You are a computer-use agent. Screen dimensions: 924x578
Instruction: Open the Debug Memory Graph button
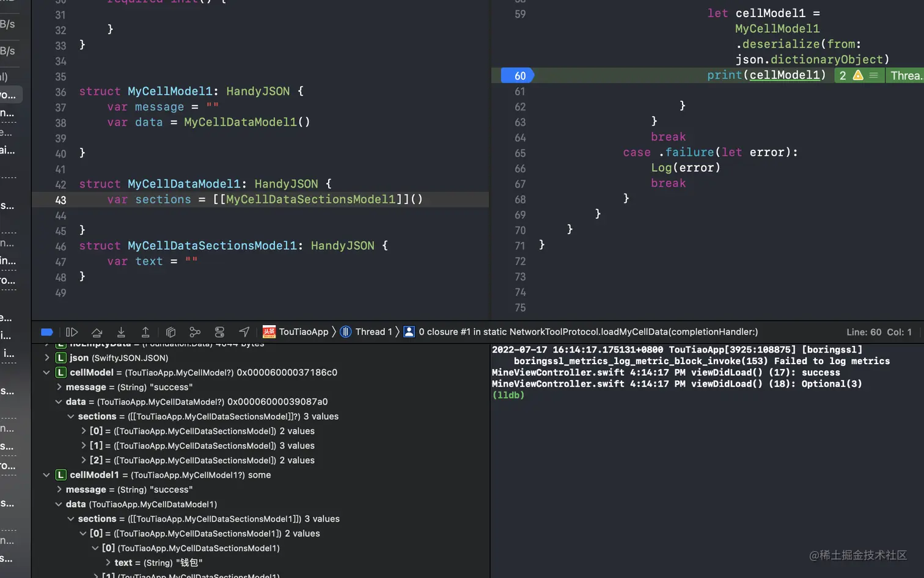tap(195, 332)
